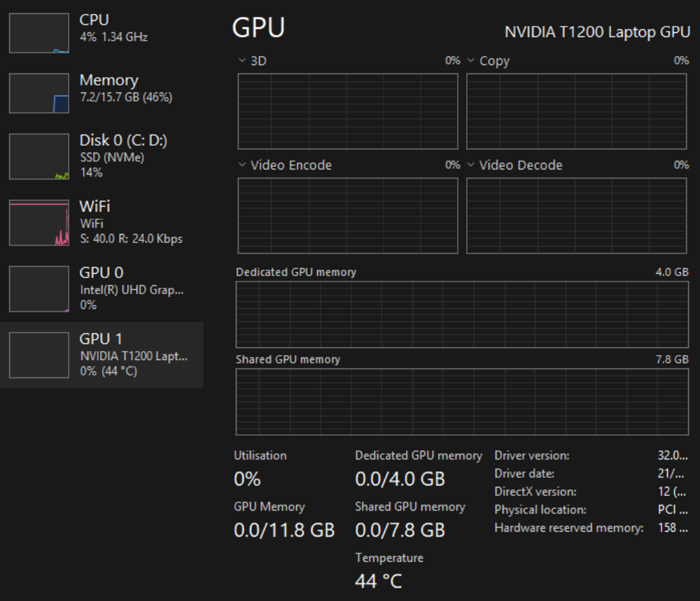Click the Hardware reserved memory label
This screenshot has height=601, width=700.
pos(569,528)
